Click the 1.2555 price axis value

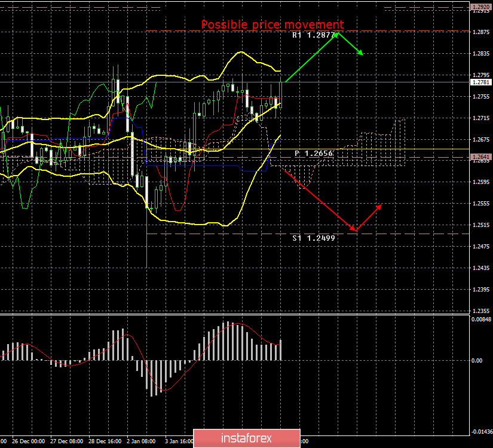click(x=481, y=204)
